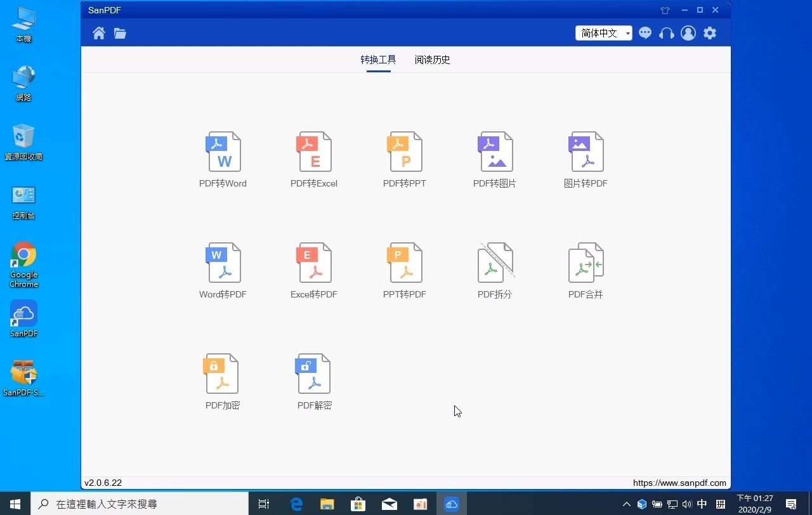Click the v2.0.6.22 version text
The image size is (812, 515).
pos(103,483)
